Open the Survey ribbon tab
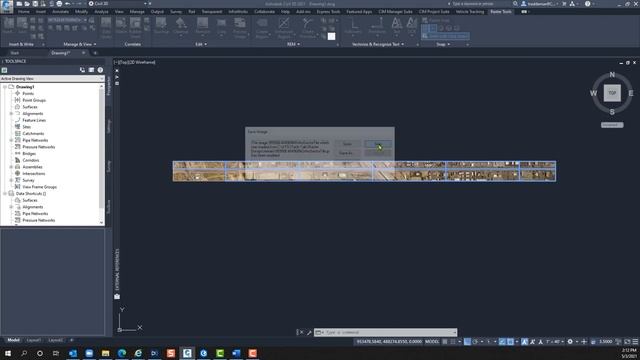This screenshot has width=640, height=360. click(176, 12)
